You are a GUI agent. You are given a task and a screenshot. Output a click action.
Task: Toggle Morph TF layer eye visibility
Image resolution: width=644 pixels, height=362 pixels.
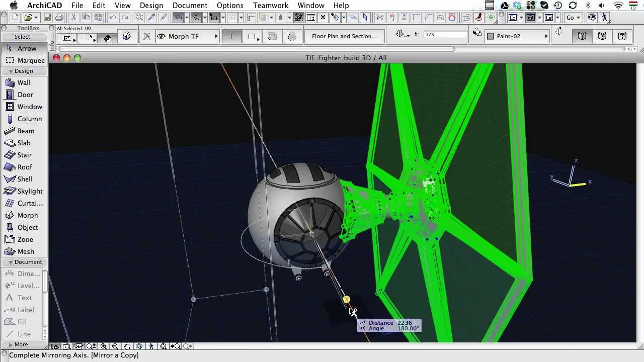click(161, 36)
